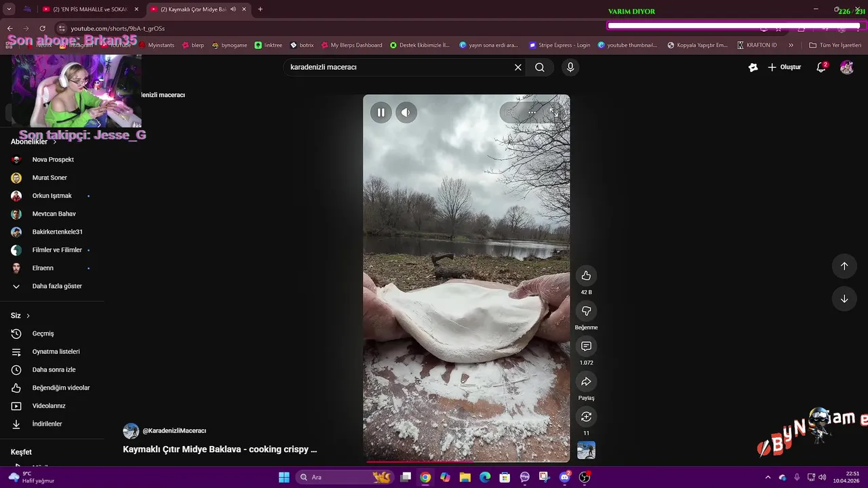
Task: Reload the page
Action: [x=42, y=28]
